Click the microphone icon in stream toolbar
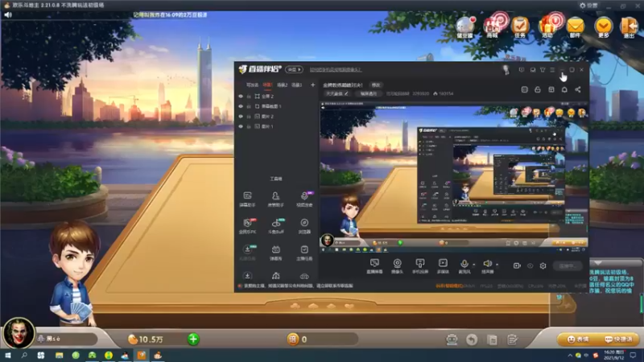 coord(464,264)
